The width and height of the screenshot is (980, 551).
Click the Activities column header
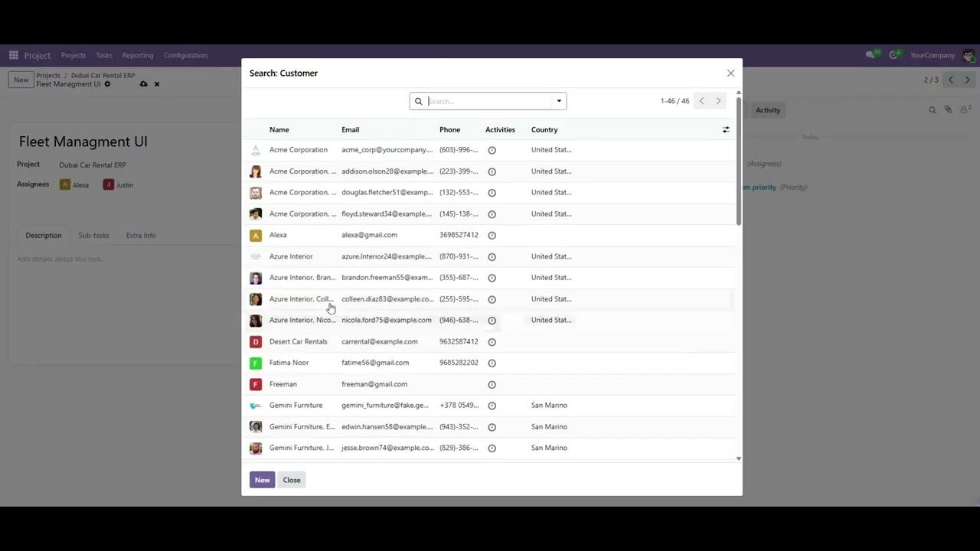click(x=500, y=130)
